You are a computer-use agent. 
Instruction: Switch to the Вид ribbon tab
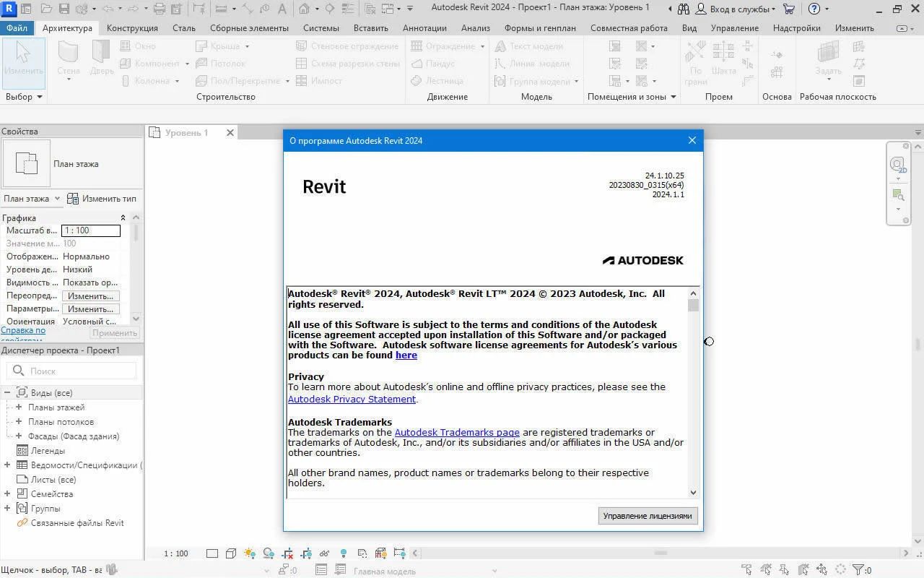pos(689,28)
